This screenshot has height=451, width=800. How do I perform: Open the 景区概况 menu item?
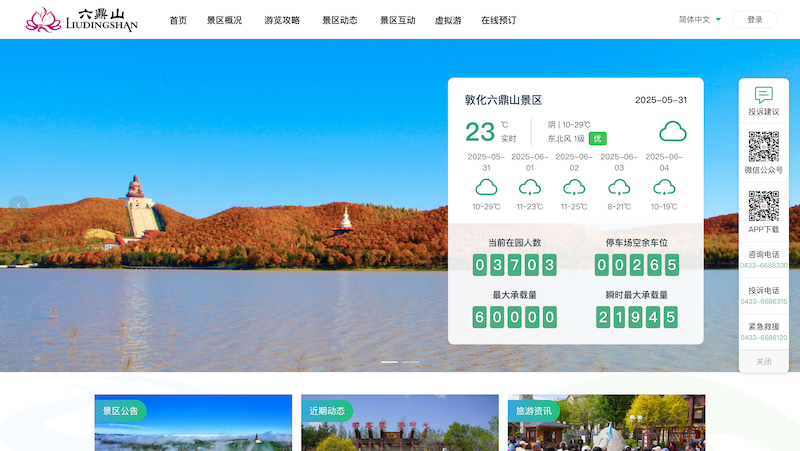click(224, 20)
